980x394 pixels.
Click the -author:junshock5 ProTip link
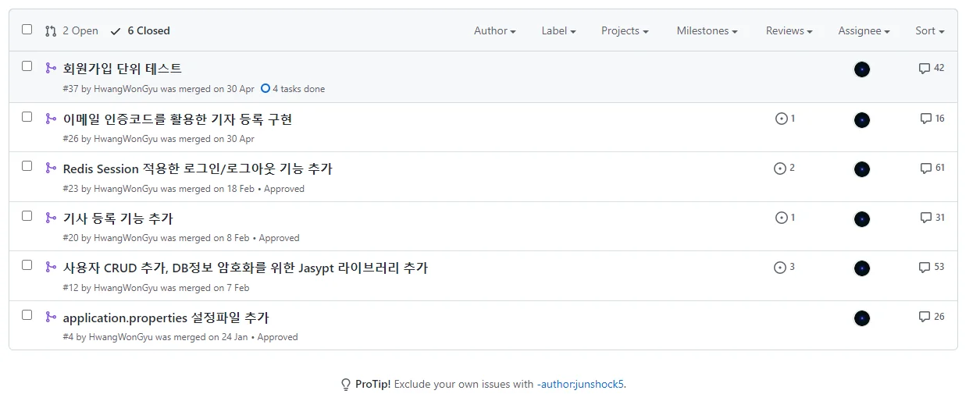point(580,384)
